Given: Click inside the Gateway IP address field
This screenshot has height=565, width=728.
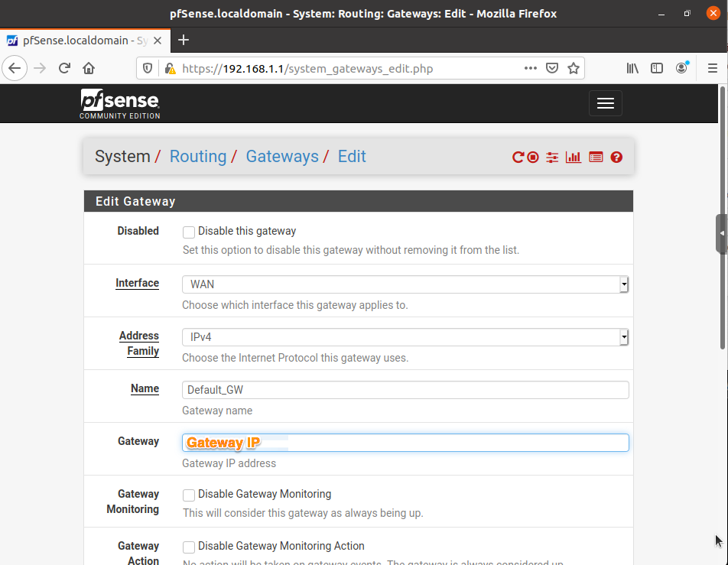Looking at the screenshot, I should pyautogui.click(x=405, y=442).
